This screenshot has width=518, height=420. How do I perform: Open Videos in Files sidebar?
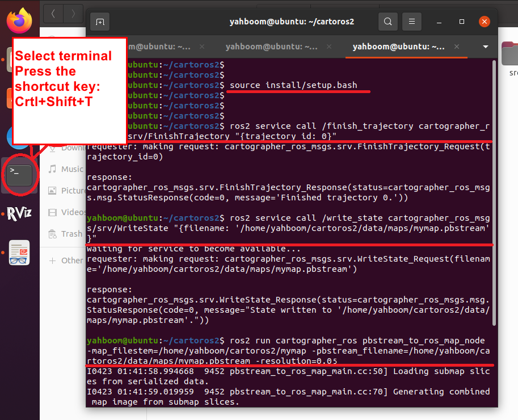coord(66,212)
